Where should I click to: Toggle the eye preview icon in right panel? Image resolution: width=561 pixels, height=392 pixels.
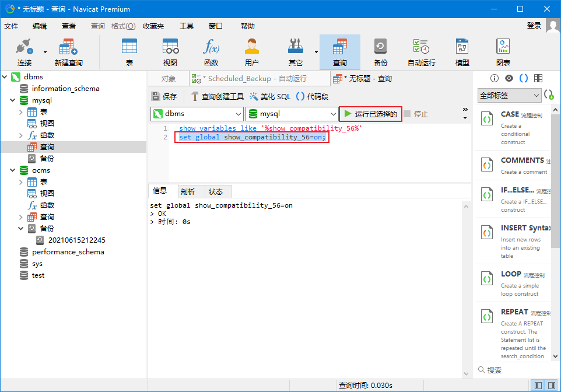pyautogui.click(x=509, y=78)
